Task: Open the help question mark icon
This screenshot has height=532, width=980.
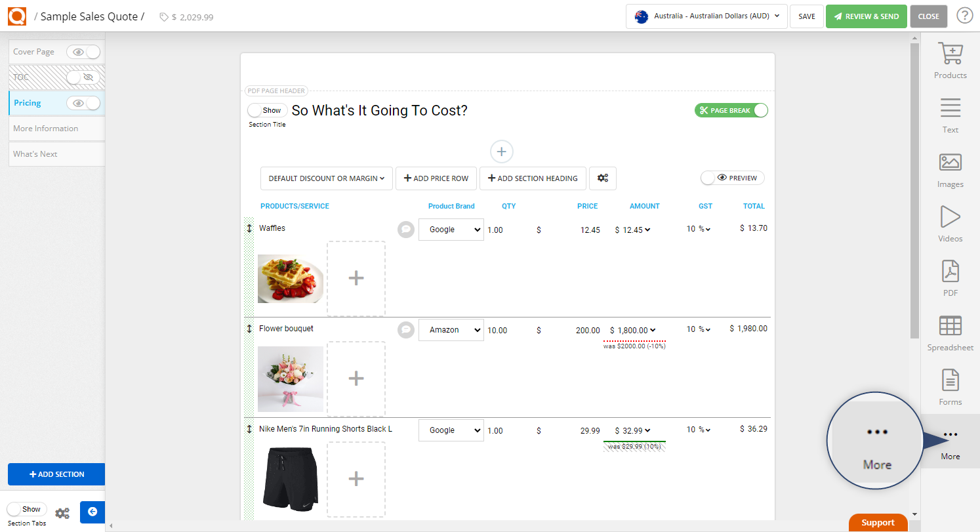Action: click(x=964, y=16)
